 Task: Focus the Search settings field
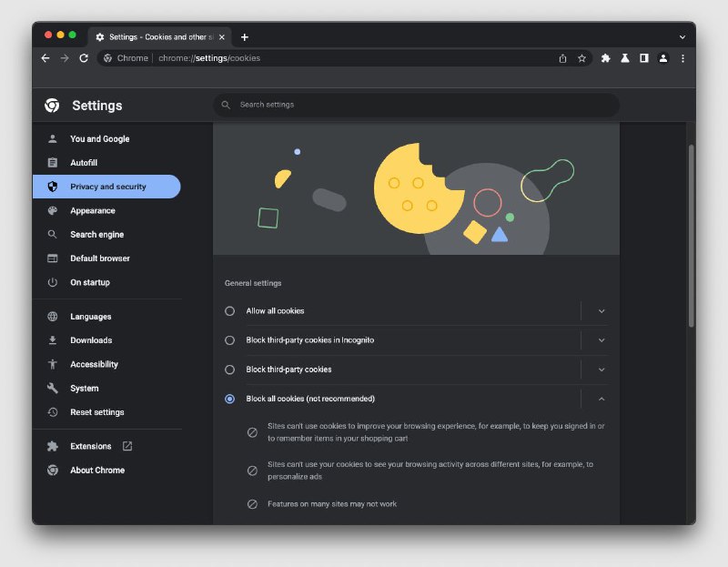tap(416, 105)
